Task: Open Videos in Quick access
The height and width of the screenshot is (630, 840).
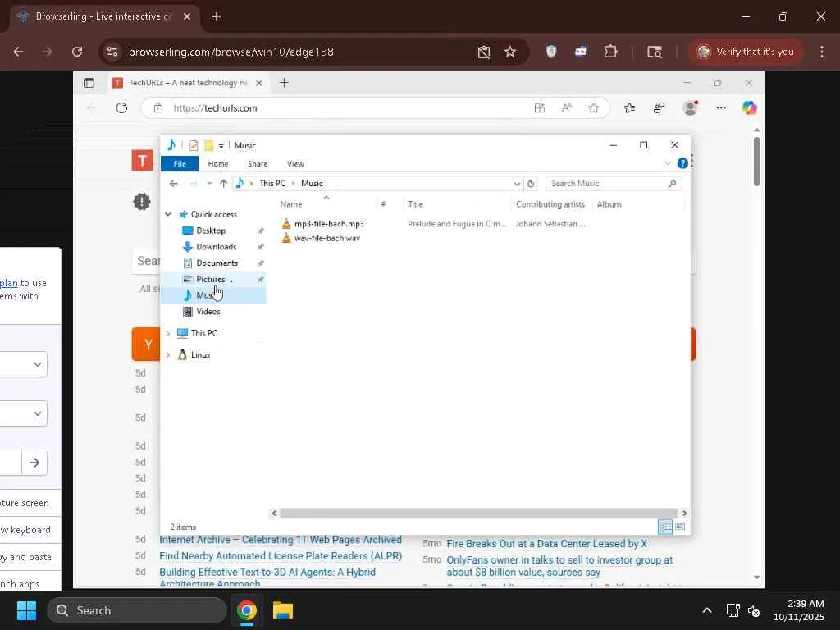Action: tap(208, 312)
